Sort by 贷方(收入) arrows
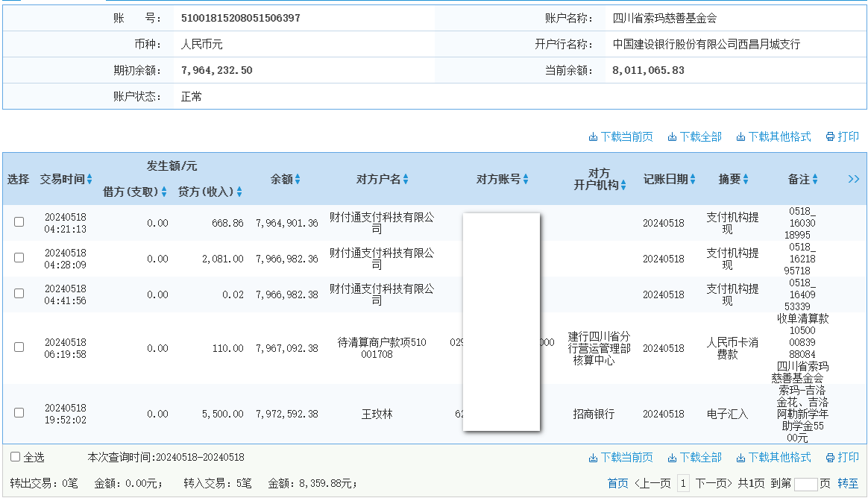The width and height of the screenshot is (868, 498). click(239, 192)
